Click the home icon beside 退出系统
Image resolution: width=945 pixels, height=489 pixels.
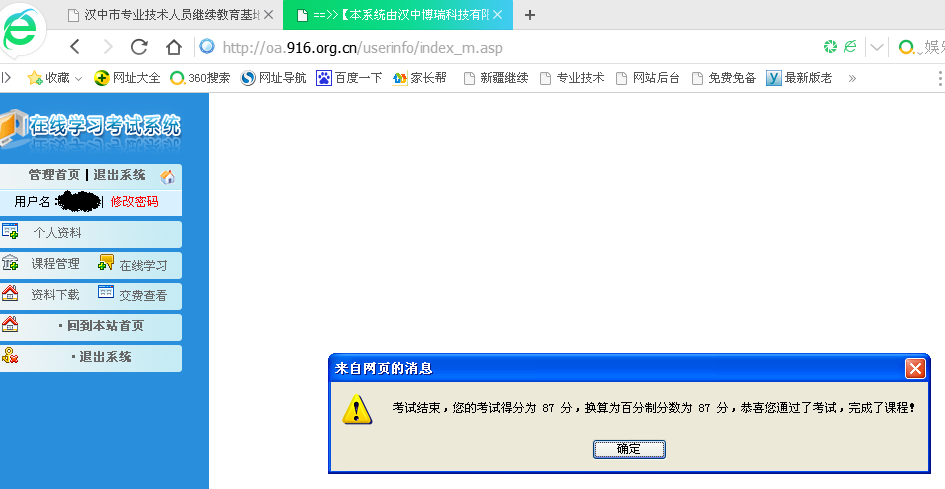pos(167,177)
